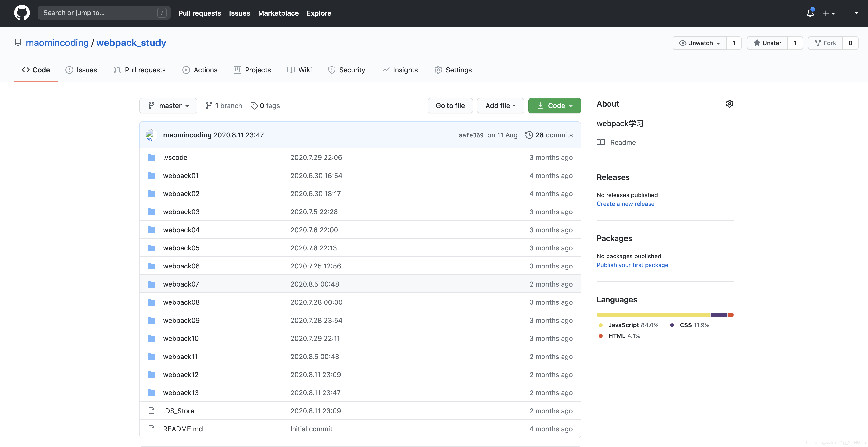Open the Actions tab
This screenshot has height=447, width=868.
click(200, 70)
